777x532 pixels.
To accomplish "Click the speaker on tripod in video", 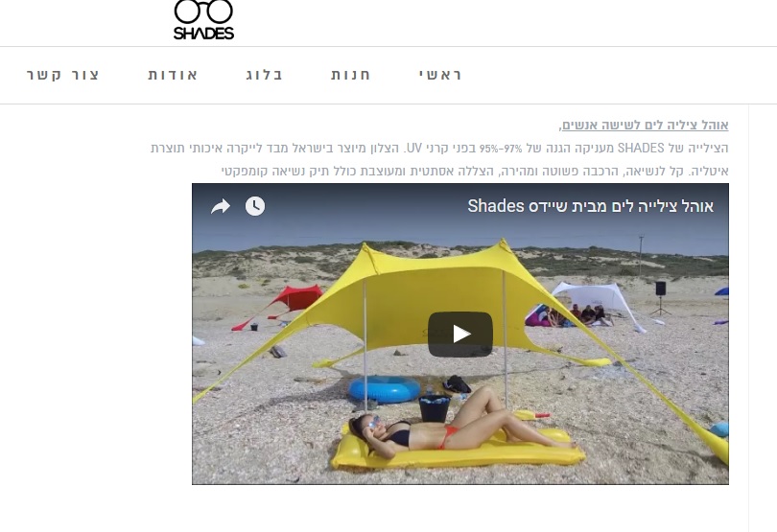I will pyautogui.click(x=661, y=298).
